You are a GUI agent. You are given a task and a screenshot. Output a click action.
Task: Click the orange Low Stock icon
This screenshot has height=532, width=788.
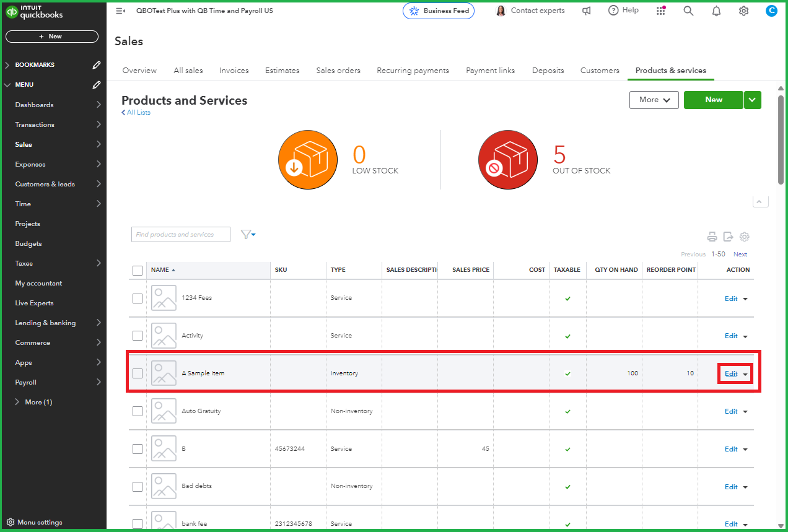[308, 160]
